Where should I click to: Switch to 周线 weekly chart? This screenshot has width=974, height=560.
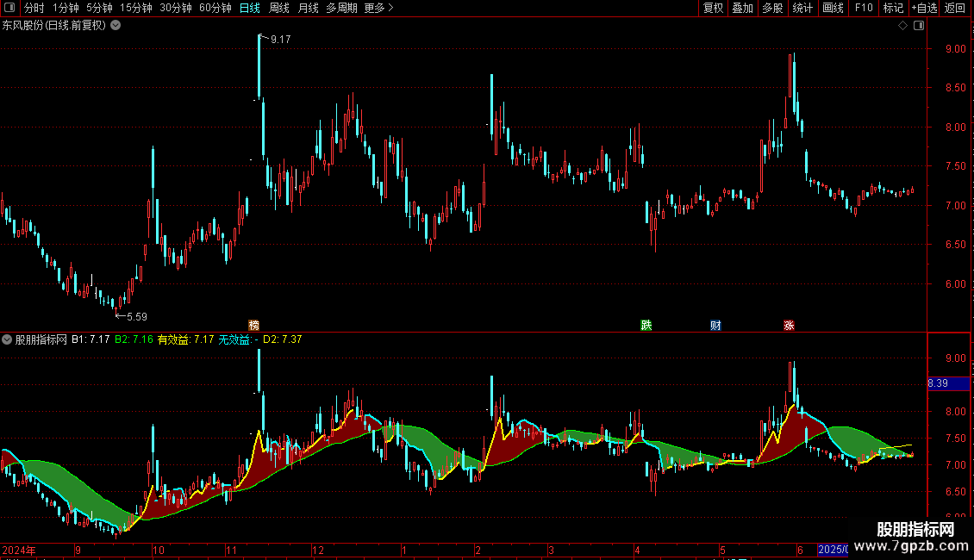click(x=279, y=8)
